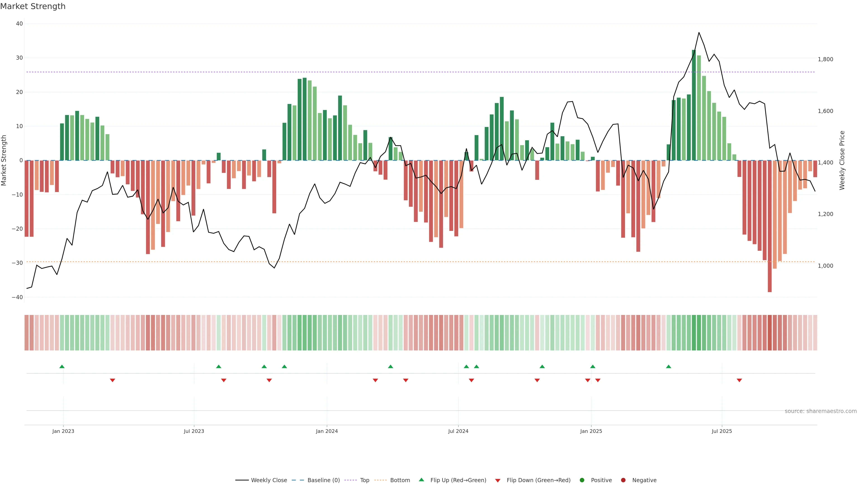Screen dimensions: 868x488
Task: Click the Positive green circle legend icon
Action: (582, 480)
